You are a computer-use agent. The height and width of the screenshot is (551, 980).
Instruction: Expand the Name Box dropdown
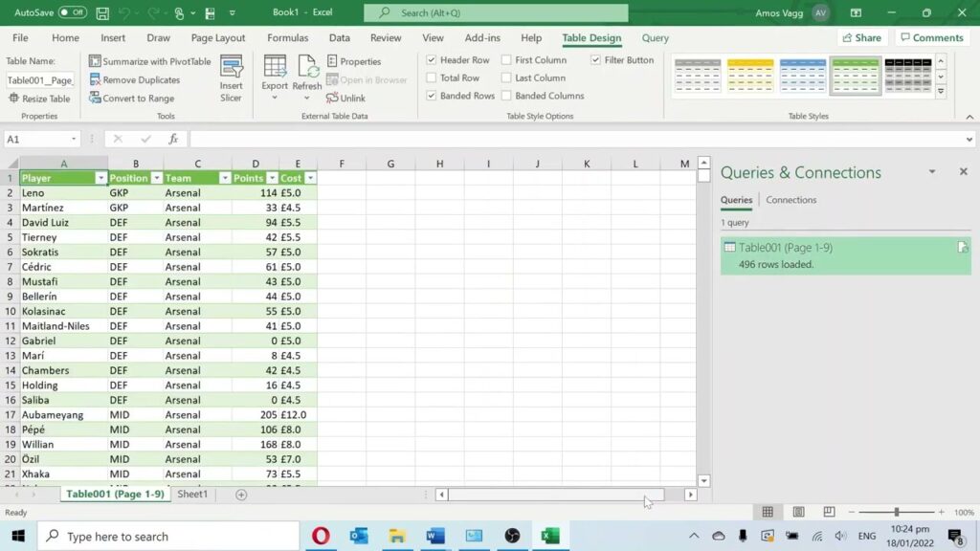point(73,140)
